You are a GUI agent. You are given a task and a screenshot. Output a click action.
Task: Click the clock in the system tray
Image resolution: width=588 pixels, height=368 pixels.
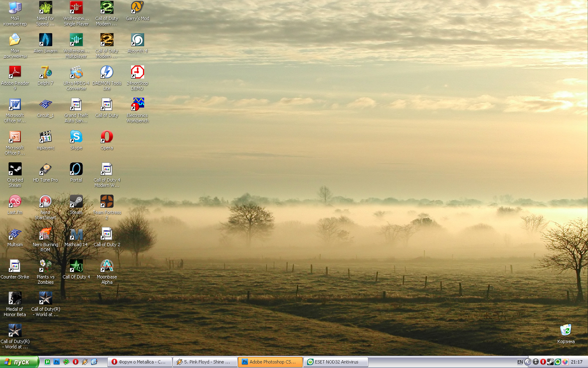pos(577,362)
